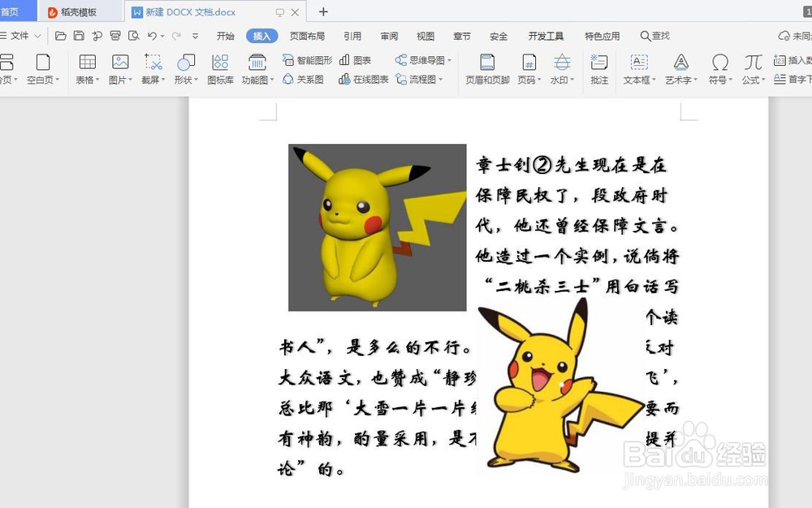812x508 pixels.
Task: Create a mind map with 思维导图
Action: point(421,59)
